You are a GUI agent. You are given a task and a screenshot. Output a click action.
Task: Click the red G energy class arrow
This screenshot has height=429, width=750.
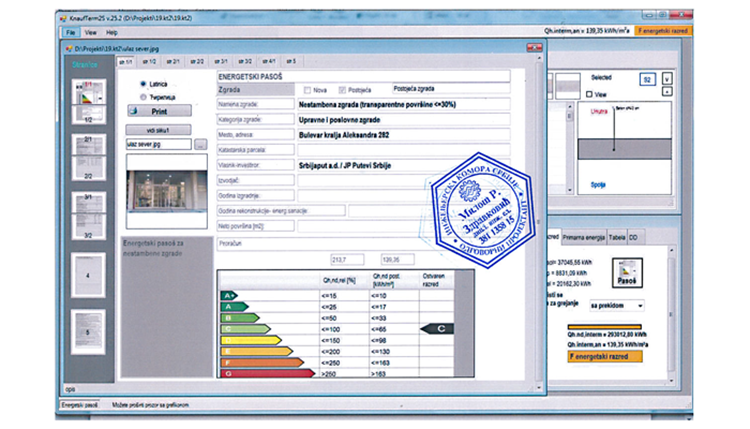coord(267,374)
